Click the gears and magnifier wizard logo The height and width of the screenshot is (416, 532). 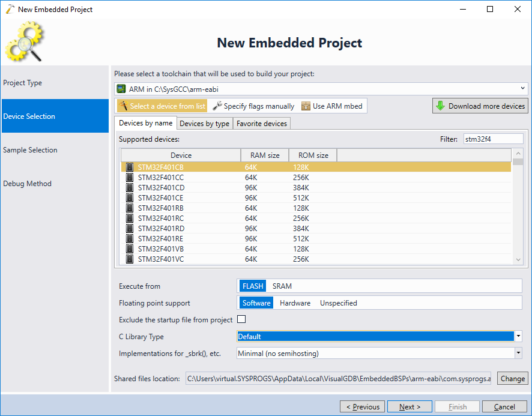(x=25, y=41)
